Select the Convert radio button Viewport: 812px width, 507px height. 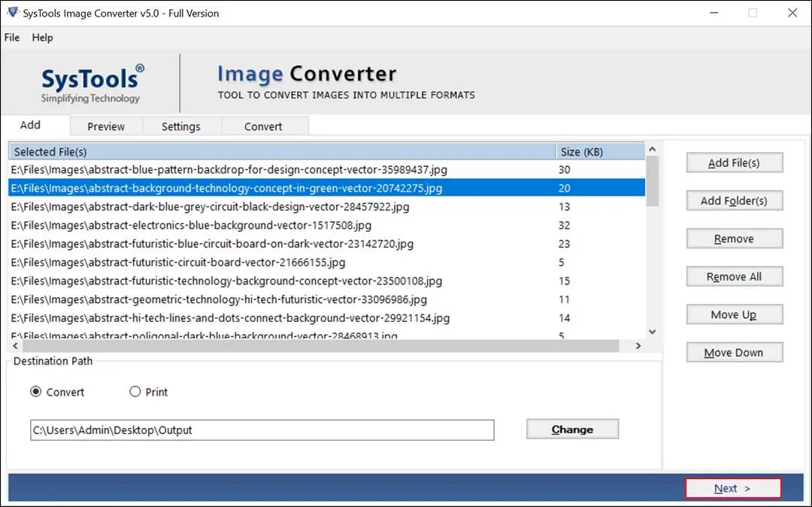[36, 391]
